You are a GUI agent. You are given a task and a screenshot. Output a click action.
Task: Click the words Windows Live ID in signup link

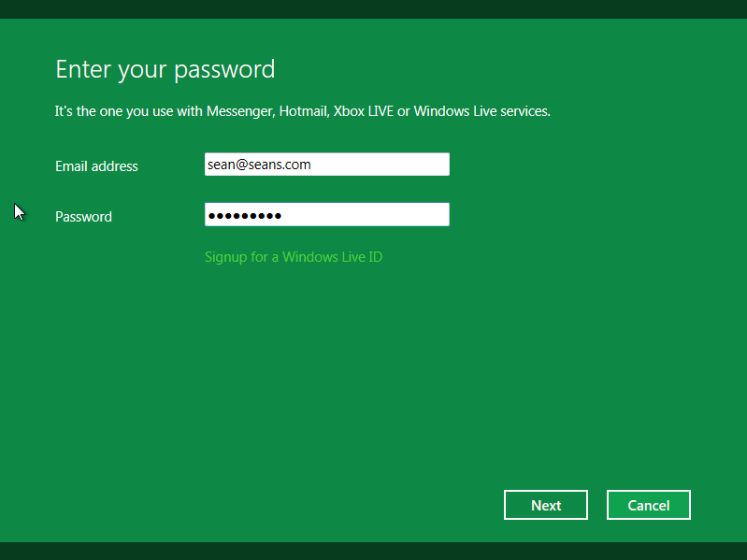tap(332, 256)
